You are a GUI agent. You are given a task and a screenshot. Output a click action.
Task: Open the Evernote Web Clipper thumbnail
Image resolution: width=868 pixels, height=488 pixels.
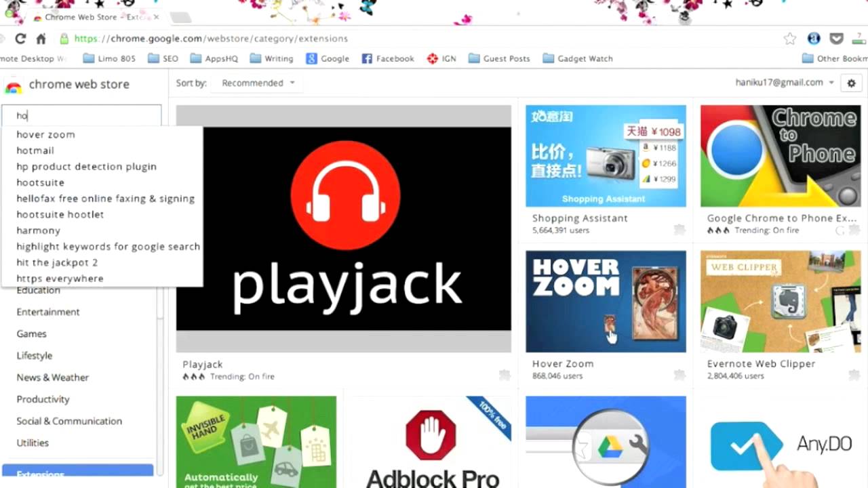pyautogui.click(x=781, y=302)
